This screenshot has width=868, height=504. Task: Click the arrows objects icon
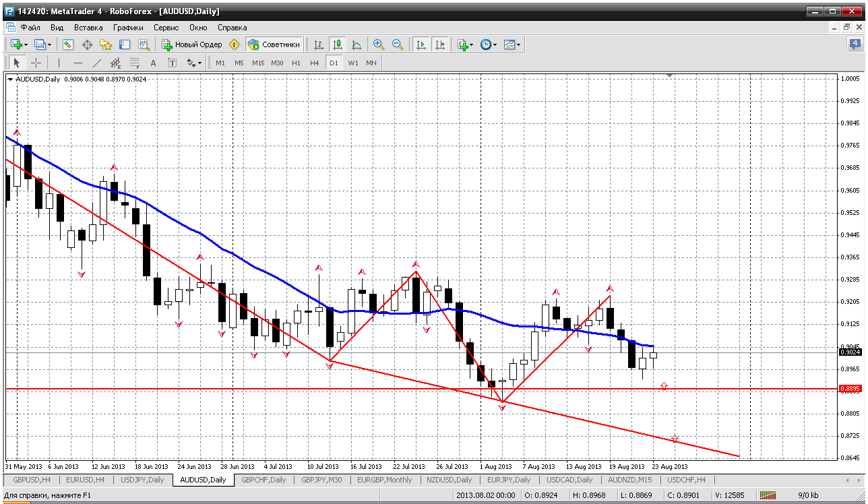191,63
